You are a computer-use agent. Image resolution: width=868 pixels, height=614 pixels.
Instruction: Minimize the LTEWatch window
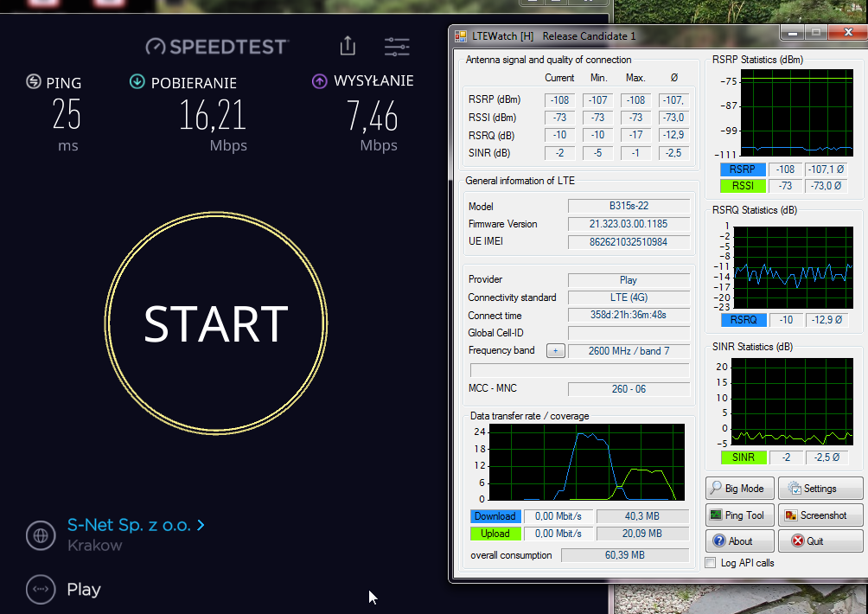[x=793, y=33]
